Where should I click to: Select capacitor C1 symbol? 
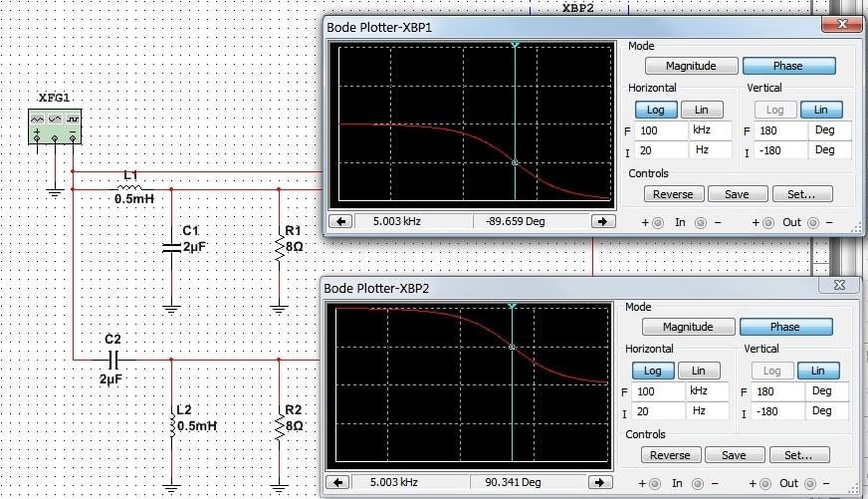click(171, 247)
